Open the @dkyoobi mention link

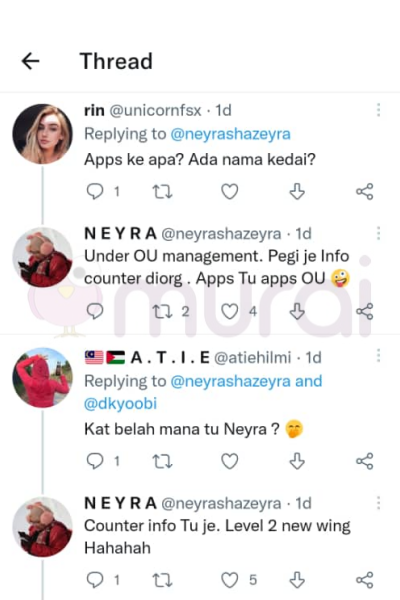tap(120, 404)
